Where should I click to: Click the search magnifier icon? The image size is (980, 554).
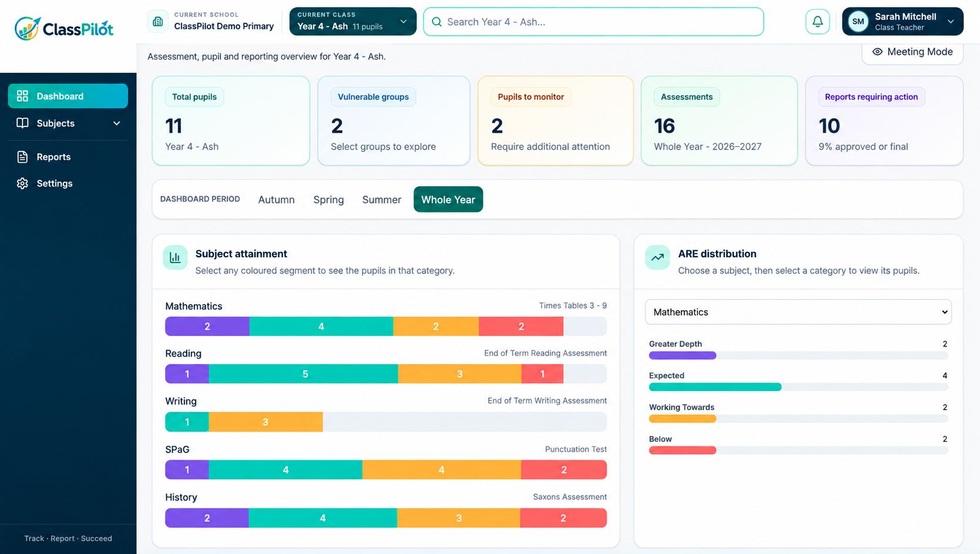tap(437, 22)
